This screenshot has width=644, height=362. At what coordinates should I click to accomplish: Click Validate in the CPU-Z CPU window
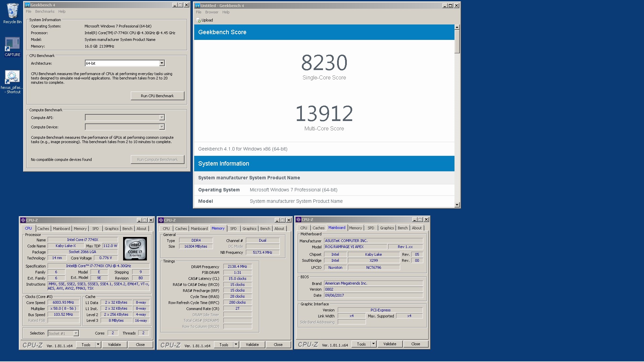point(114,345)
